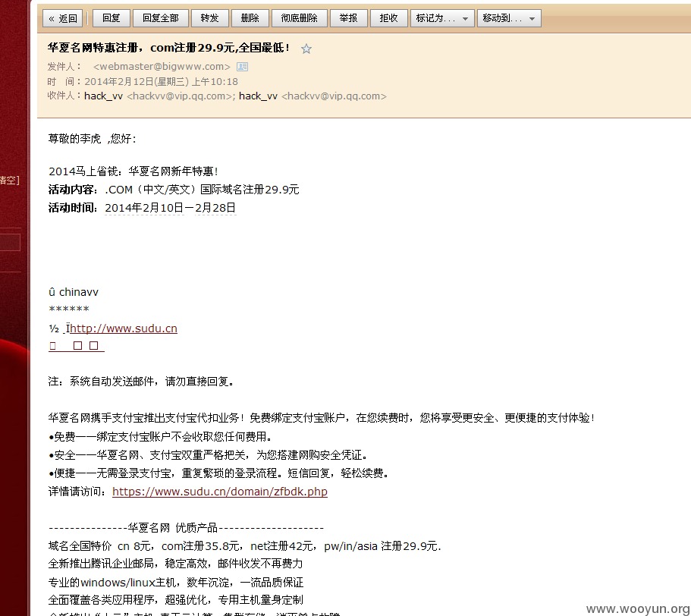This screenshot has width=691, height=616.
Task: Click sender address webmaster@bigwww.com
Action: tap(162, 67)
